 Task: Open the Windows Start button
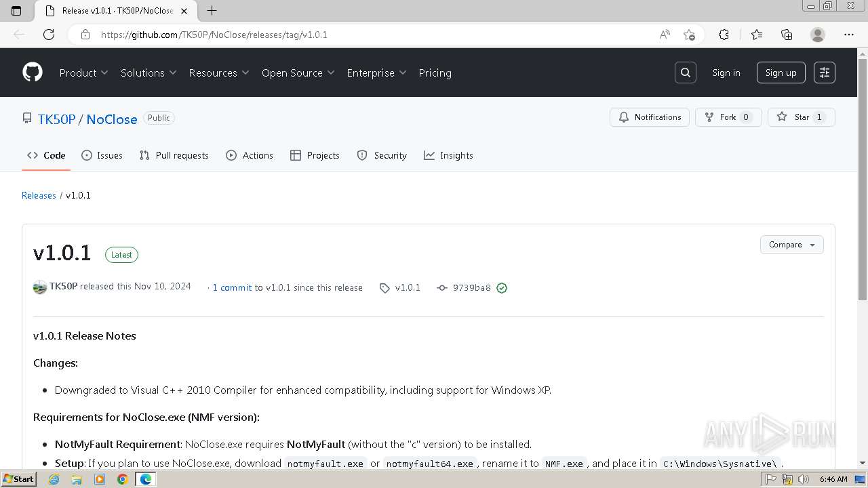click(x=18, y=479)
